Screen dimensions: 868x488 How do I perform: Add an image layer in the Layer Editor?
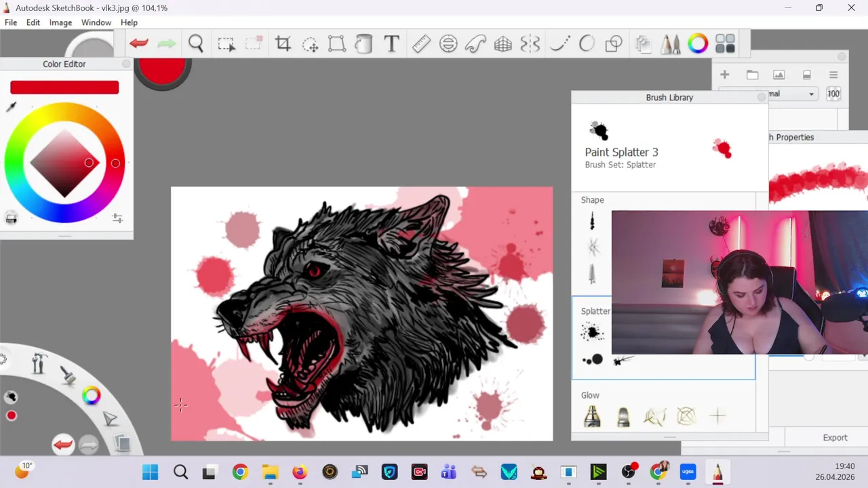[779, 75]
